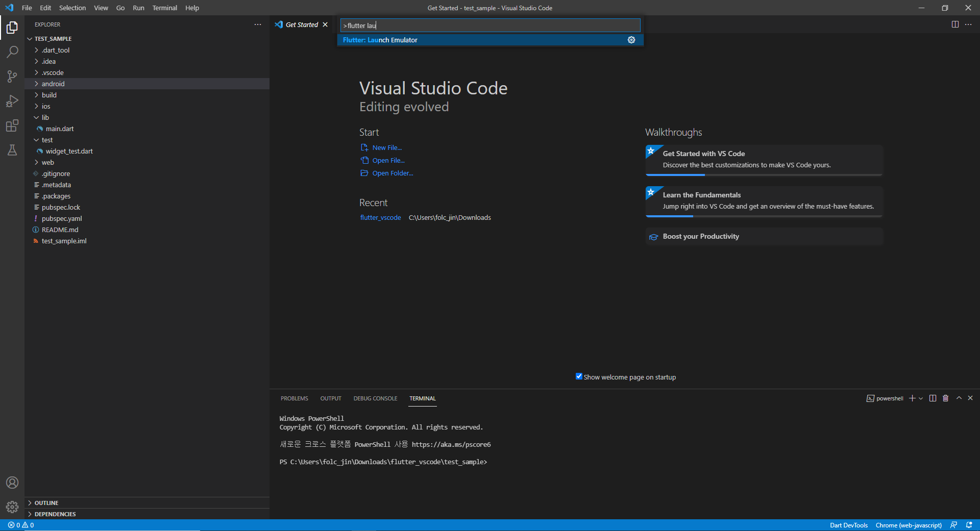
Task: Click the gear icon beside Launch Emulator
Action: [631, 40]
